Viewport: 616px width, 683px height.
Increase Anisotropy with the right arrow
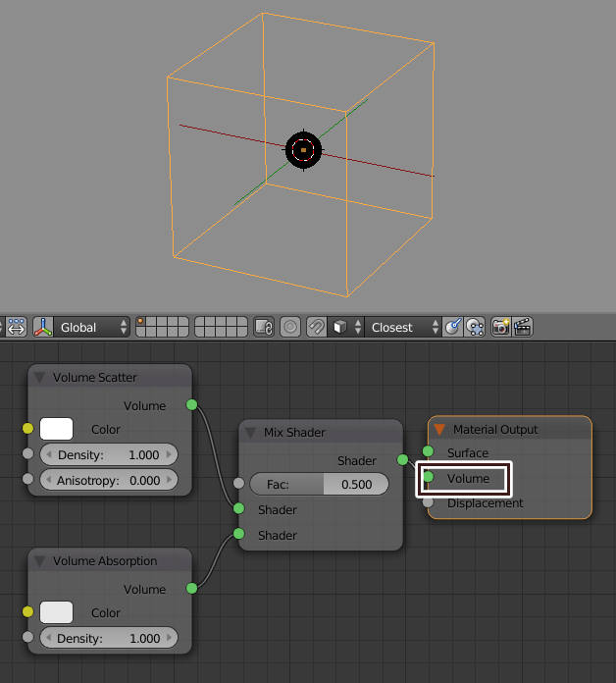[169, 480]
